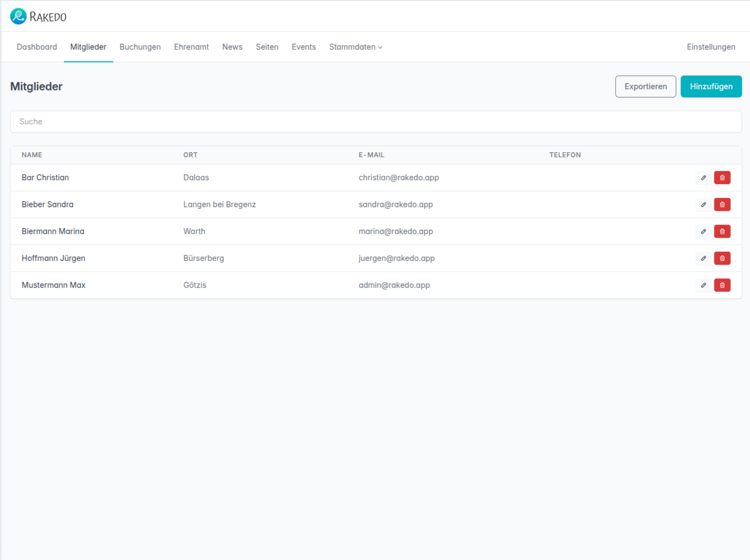Click email christian@rakedo.app

(x=399, y=178)
